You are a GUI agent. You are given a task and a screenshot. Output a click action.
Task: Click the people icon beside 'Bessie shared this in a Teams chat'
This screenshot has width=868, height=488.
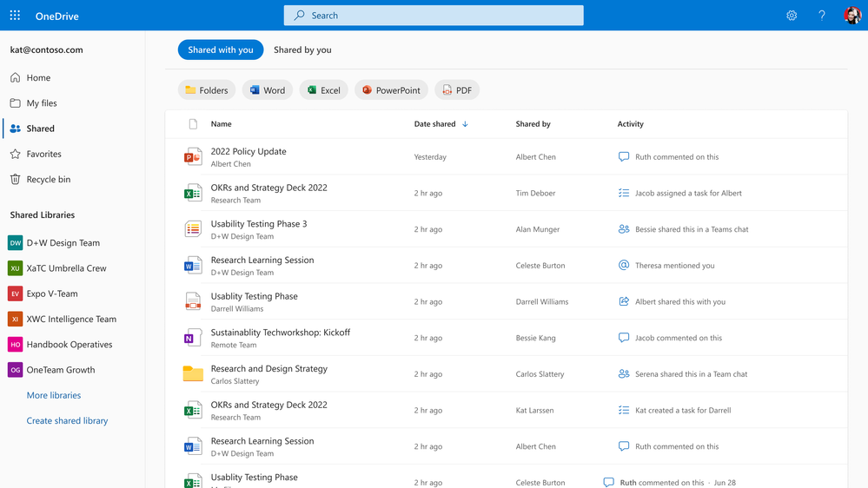click(623, 229)
